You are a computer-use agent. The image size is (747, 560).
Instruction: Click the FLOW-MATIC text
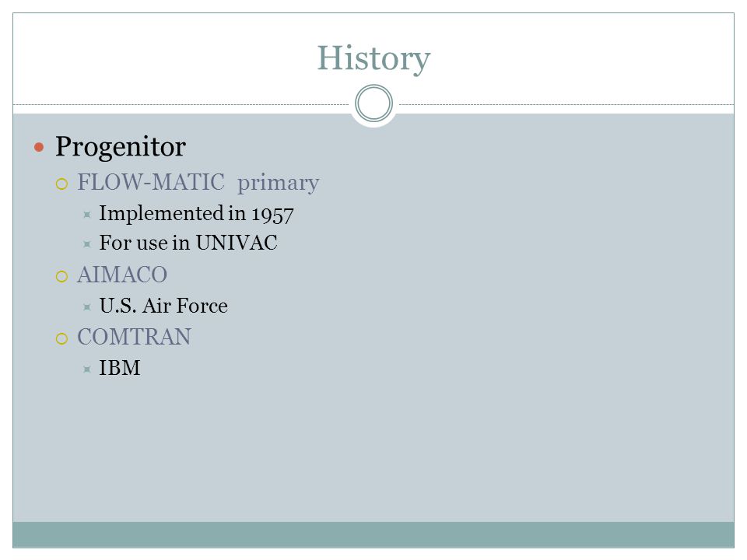(150, 182)
